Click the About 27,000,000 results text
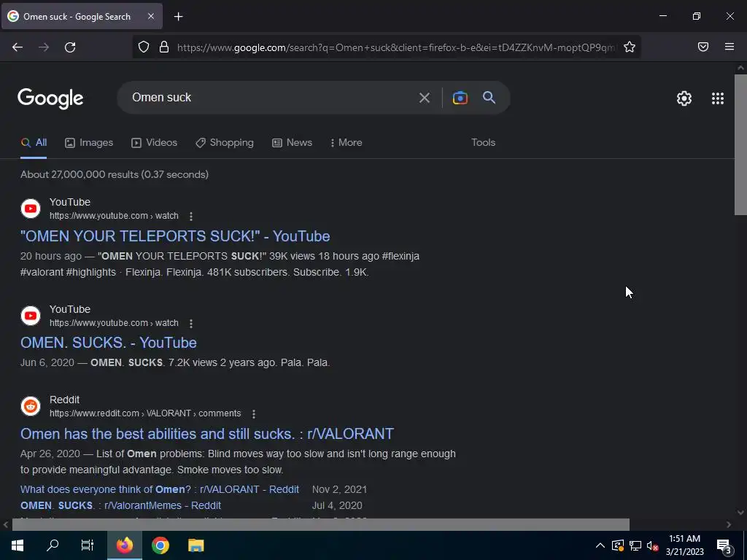Image resolution: width=747 pixels, height=560 pixels. 115,175
